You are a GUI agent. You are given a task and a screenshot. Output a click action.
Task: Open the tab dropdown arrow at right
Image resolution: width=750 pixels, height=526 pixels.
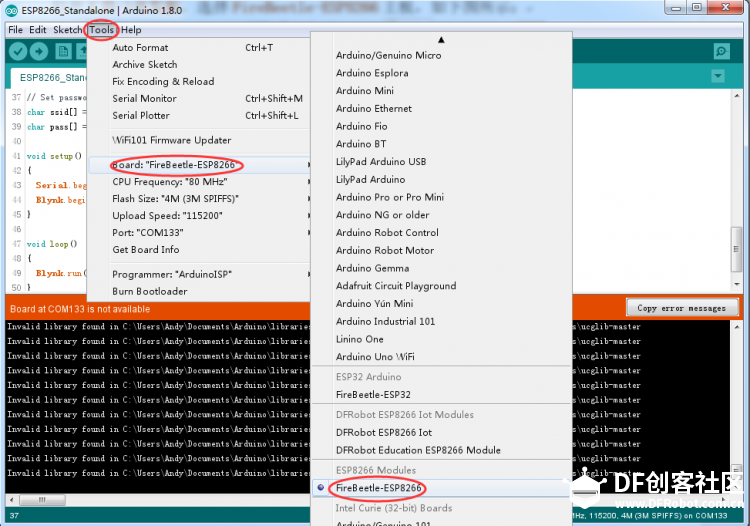tap(717, 76)
